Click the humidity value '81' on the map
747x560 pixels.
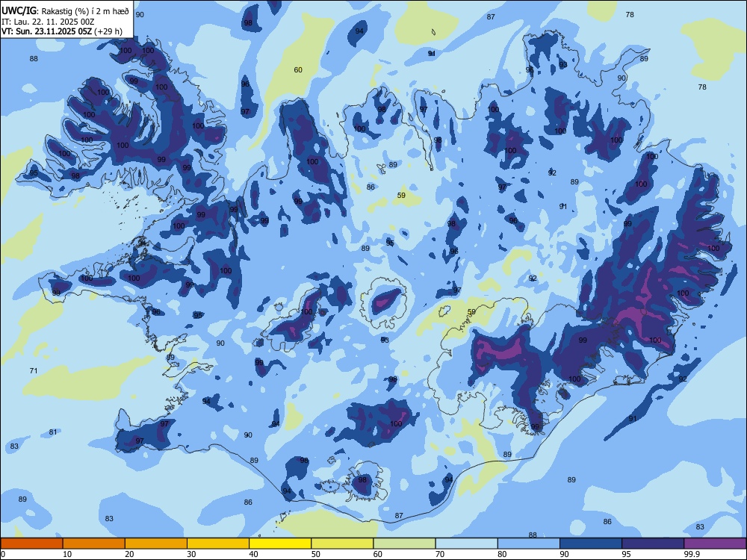click(53, 432)
